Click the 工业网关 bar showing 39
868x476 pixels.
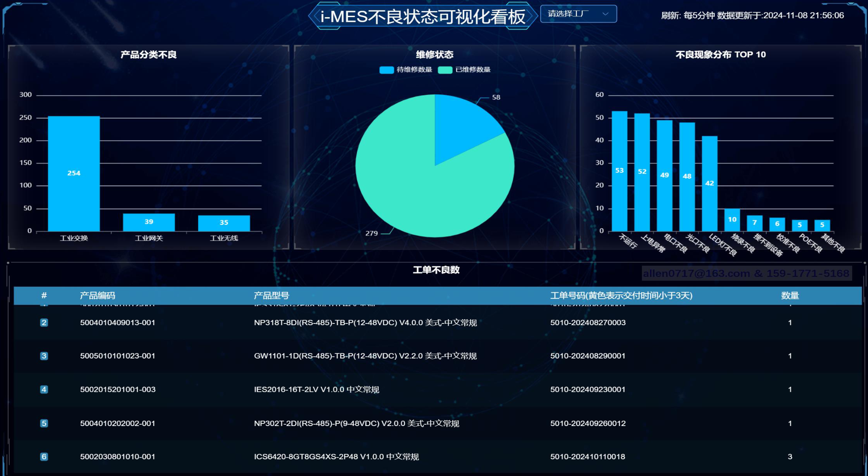149,222
